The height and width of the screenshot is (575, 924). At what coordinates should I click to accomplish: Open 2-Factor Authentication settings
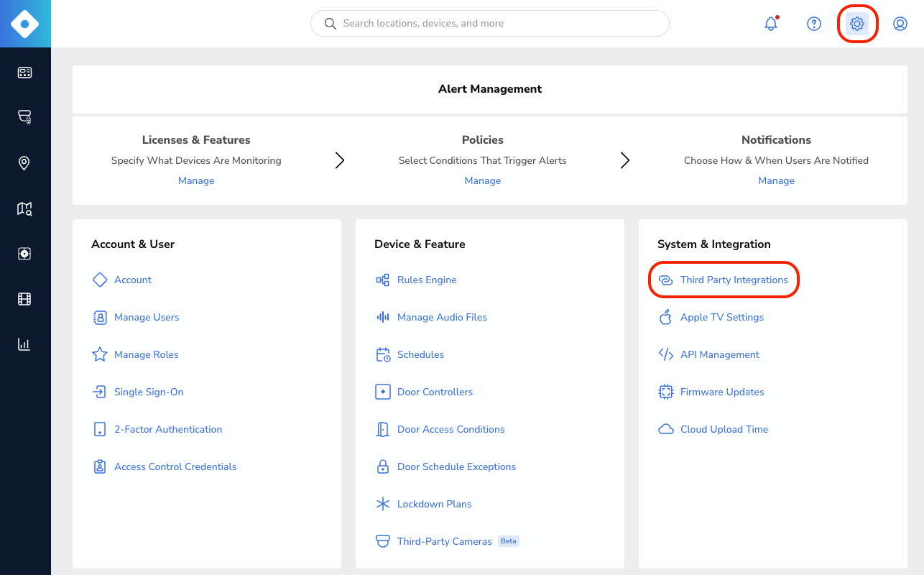(168, 429)
